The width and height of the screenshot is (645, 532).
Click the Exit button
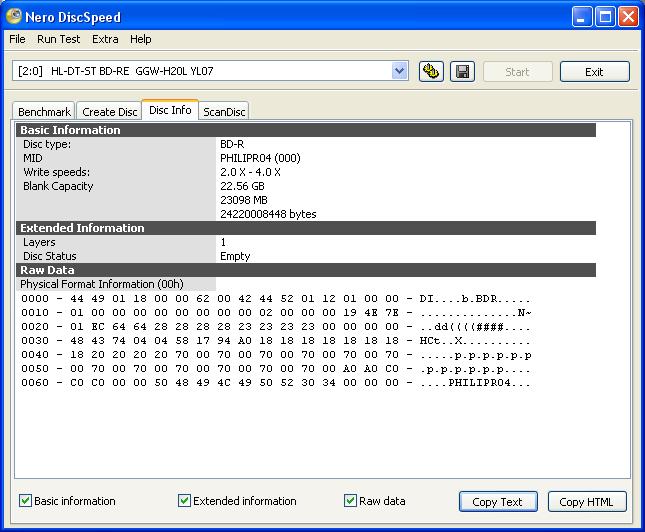click(x=594, y=72)
